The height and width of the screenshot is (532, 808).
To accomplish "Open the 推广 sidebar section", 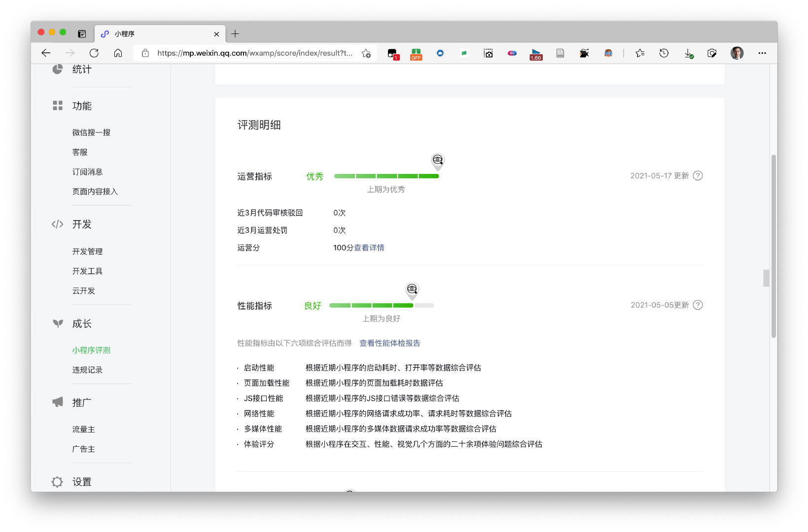I will (x=82, y=402).
